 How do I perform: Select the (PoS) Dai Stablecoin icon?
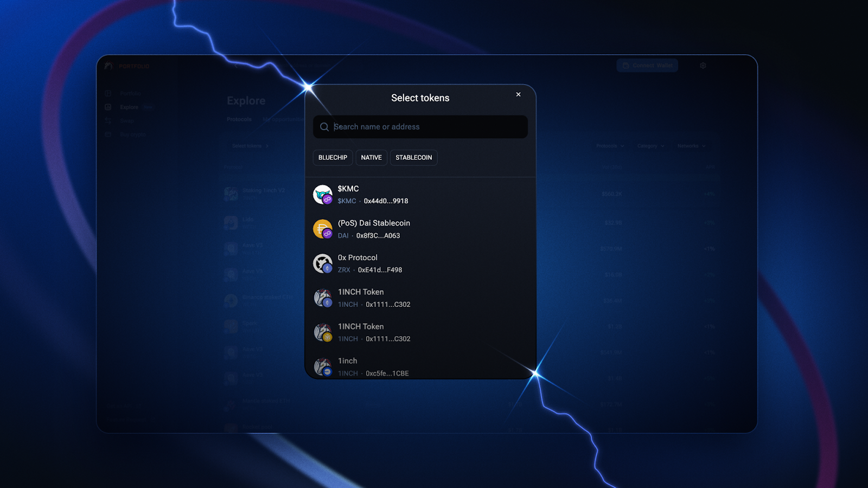pyautogui.click(x=323, y=229)
